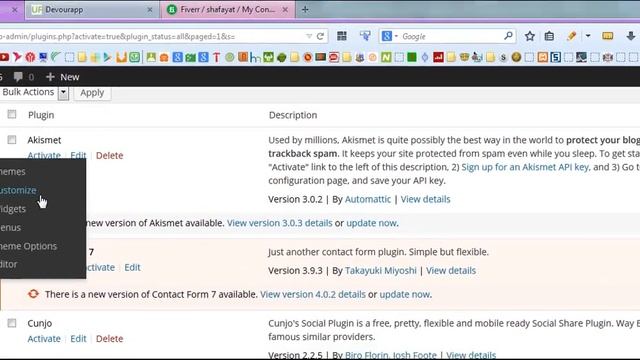Click 'update now' for Akismet

click(x=371, y=223)
